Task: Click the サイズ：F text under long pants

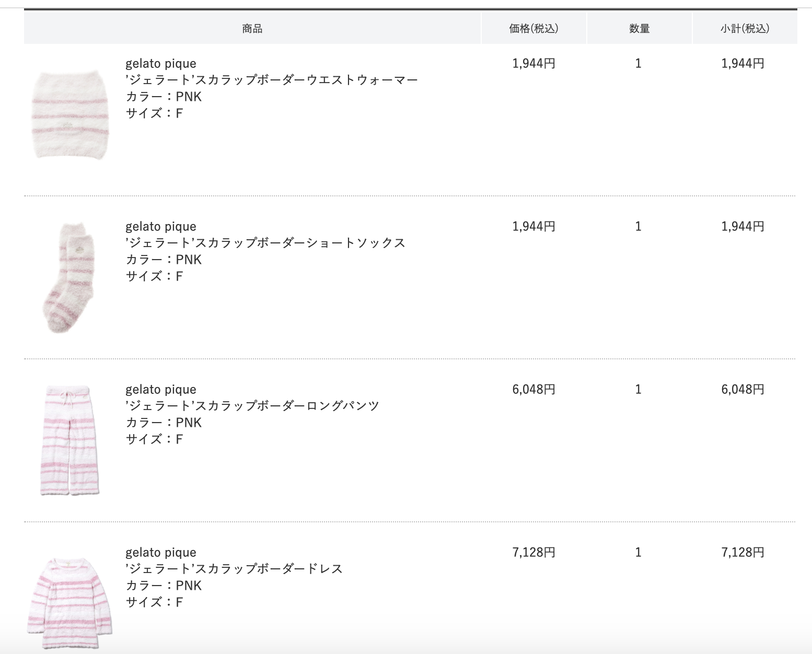Action: click(x=154, y=439)
